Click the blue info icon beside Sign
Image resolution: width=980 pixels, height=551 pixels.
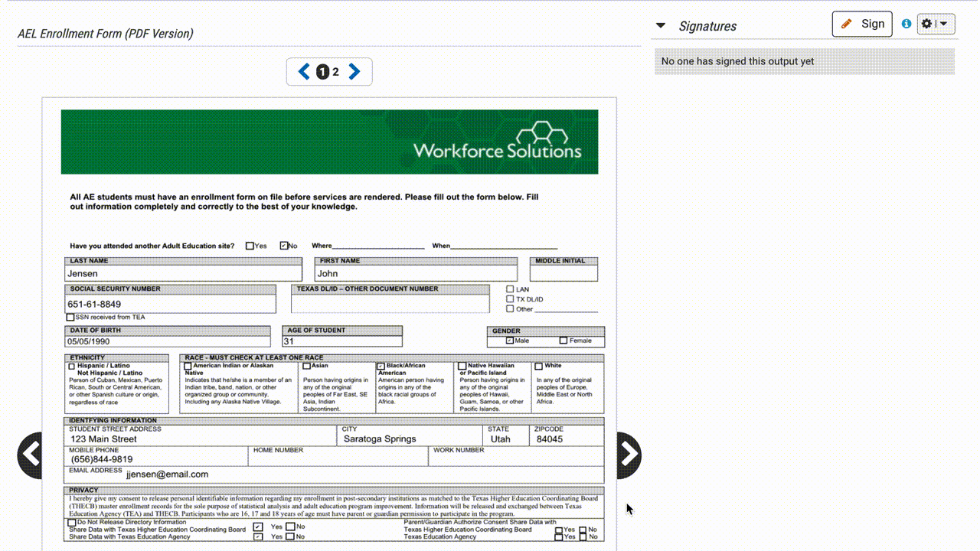click(906, 24)
